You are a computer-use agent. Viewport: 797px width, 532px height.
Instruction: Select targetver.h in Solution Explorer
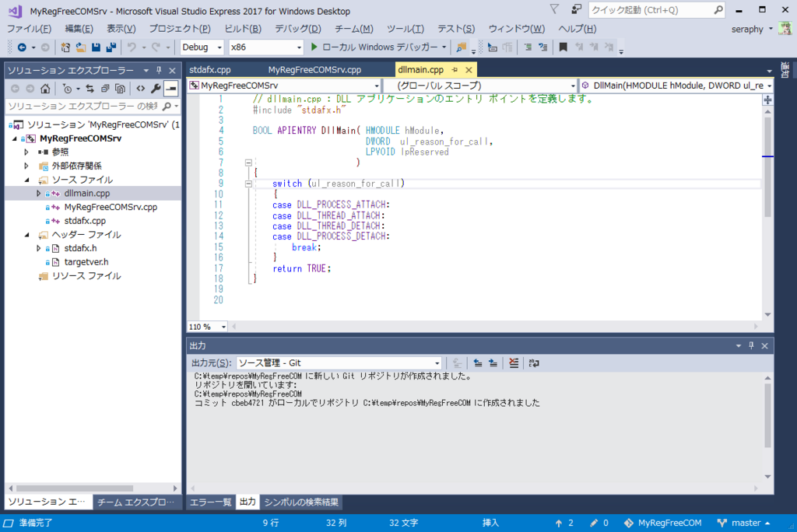(86, 262)
